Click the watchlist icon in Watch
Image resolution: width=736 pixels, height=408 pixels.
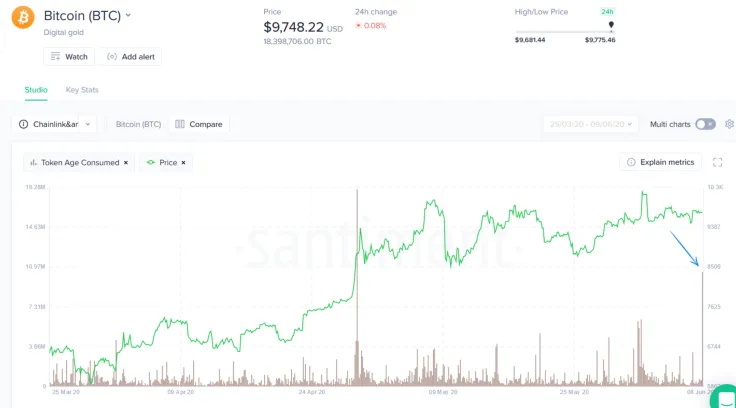coord(55,57)
